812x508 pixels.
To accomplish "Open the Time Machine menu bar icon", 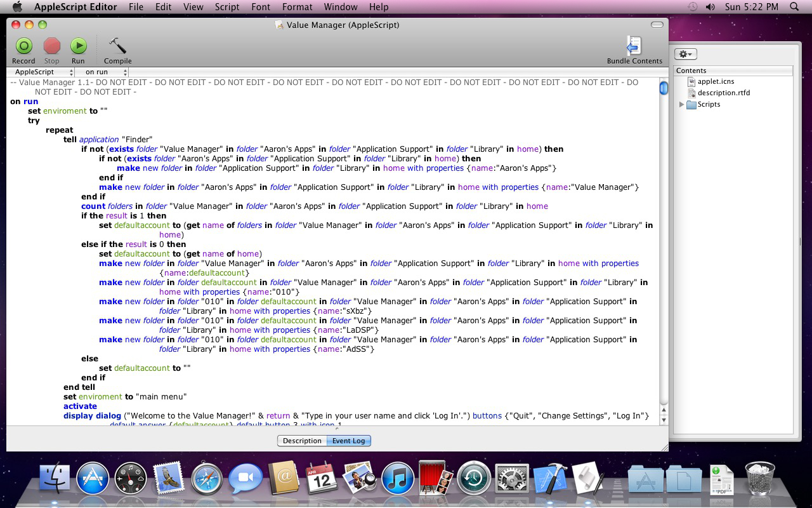I will coord(693,7).
